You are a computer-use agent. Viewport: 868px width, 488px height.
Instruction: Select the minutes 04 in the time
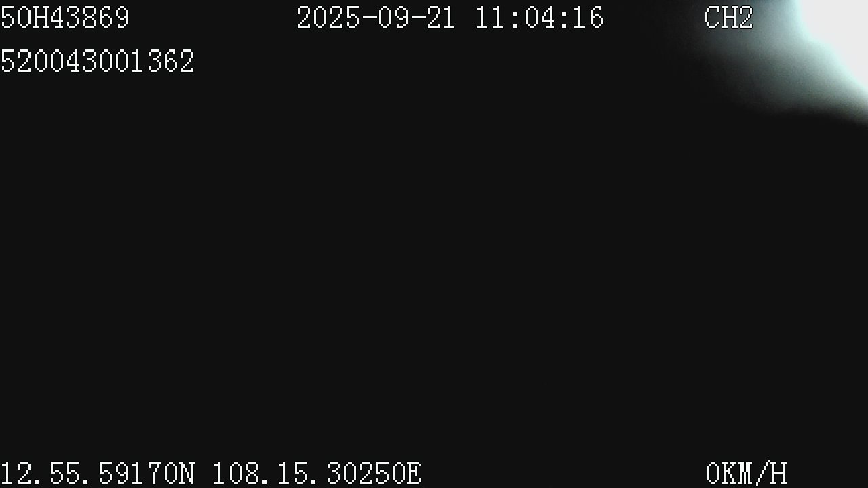coord(539,18)
